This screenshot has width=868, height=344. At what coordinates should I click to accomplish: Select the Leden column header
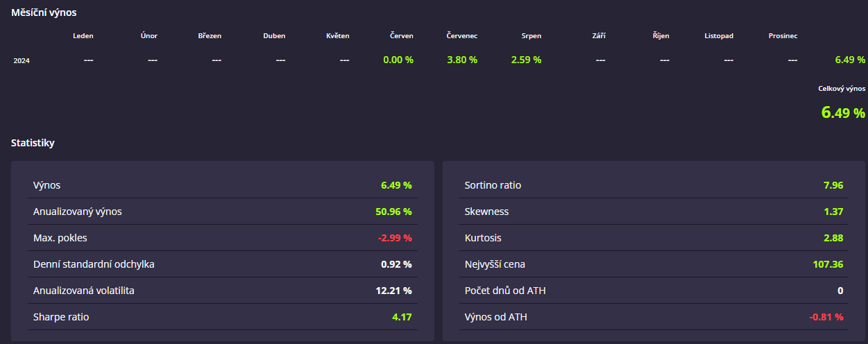click(x=83, y=35)
